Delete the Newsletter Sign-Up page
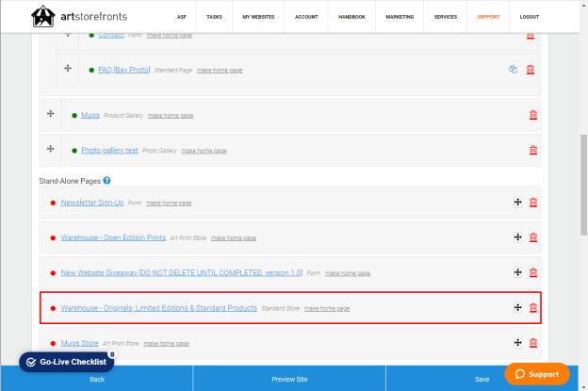 533,203
